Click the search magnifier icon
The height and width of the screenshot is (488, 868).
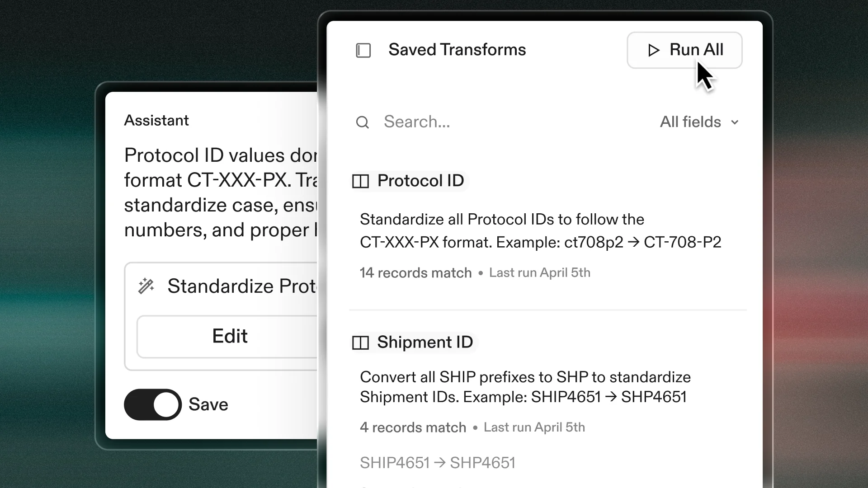coord(363,122)
